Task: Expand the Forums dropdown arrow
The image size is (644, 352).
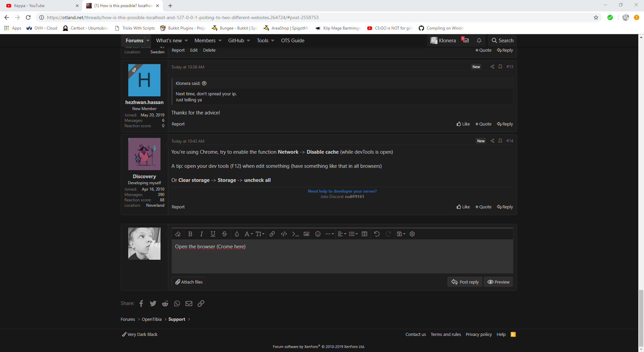Action: coord(148,41)
